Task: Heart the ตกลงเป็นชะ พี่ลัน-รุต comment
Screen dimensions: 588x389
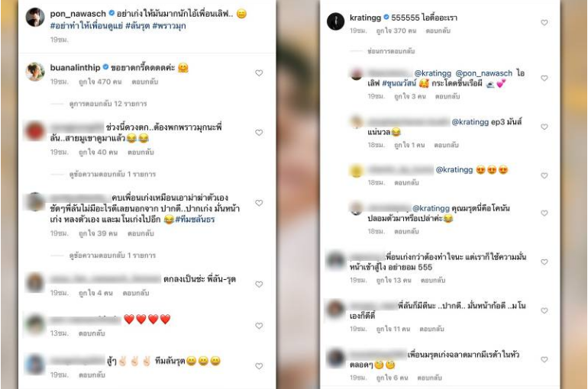Action: tap(259, 285)
